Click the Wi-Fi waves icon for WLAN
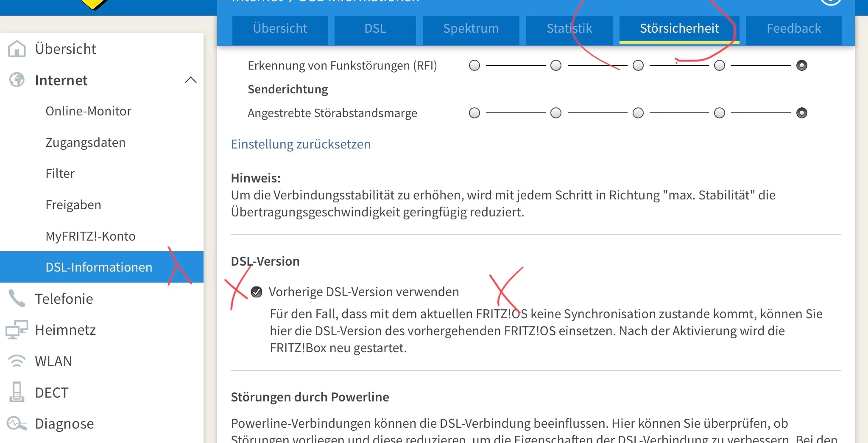Screen dimensions: 868x443 tap(17, 361)
